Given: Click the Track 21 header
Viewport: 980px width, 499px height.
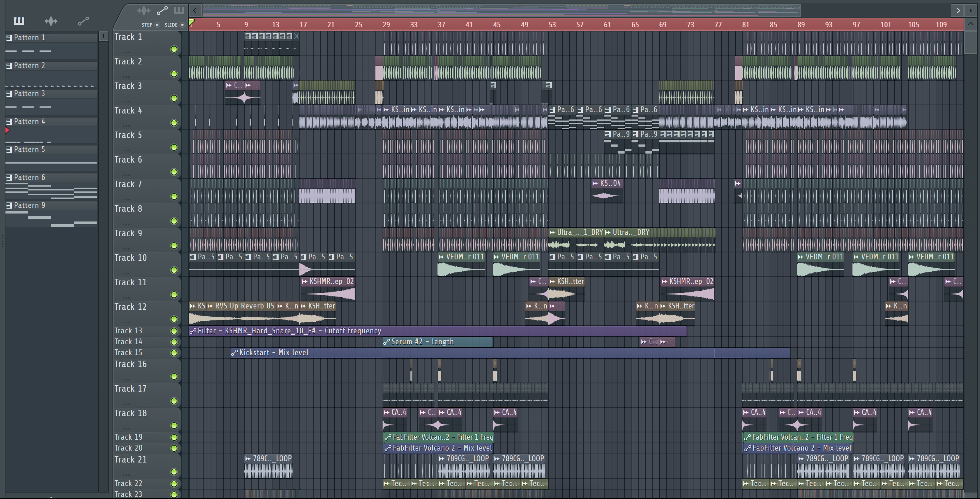Looking at the screenshot, I should 147,466.
